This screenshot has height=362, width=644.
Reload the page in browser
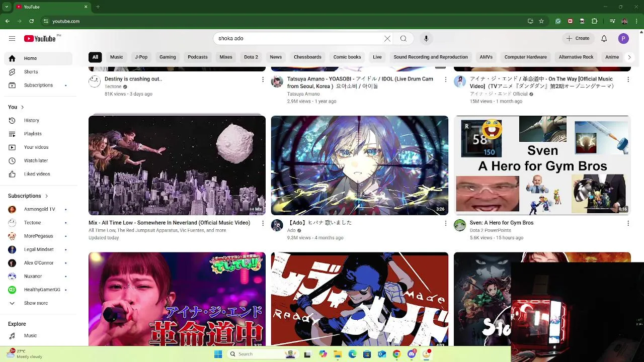click(31, 21)
